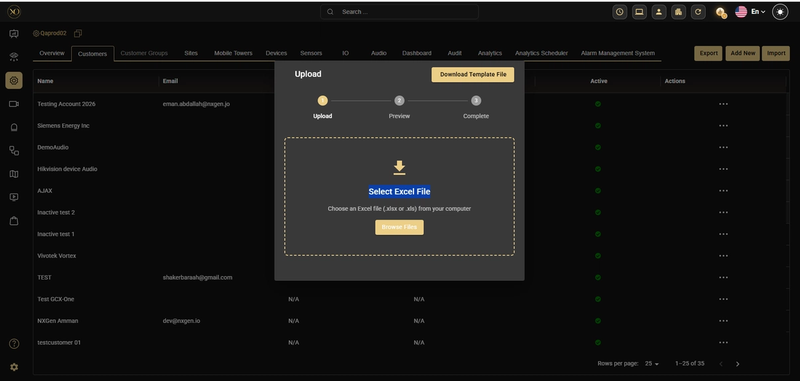Open the dashboard monitor sidebar icon
This screenshot has height=381, width=800.
[x=14, y=34]
